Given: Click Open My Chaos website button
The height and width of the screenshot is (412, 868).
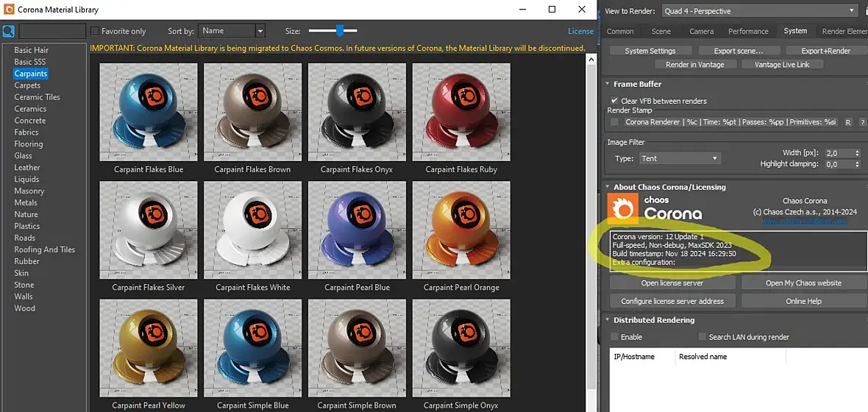Looking at the screenshot, I should [x=803, y=283].
